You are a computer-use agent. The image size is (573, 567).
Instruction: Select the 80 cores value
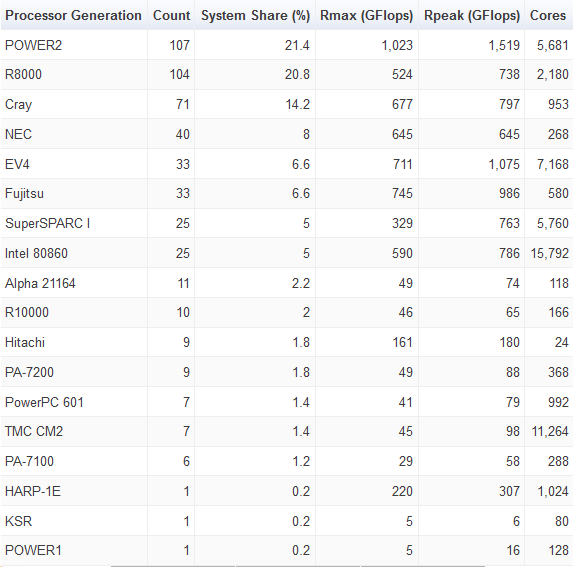(562, 522)
